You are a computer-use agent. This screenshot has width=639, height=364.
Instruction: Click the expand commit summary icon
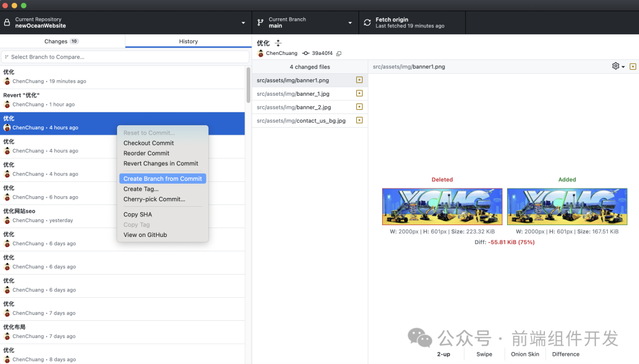278,43
